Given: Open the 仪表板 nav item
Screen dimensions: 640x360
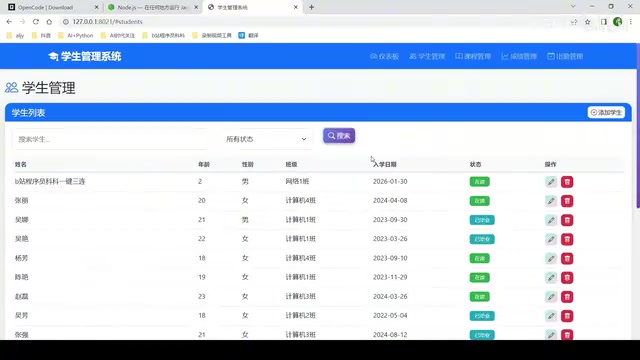Looking at the screenshot, I should [384, 56].
